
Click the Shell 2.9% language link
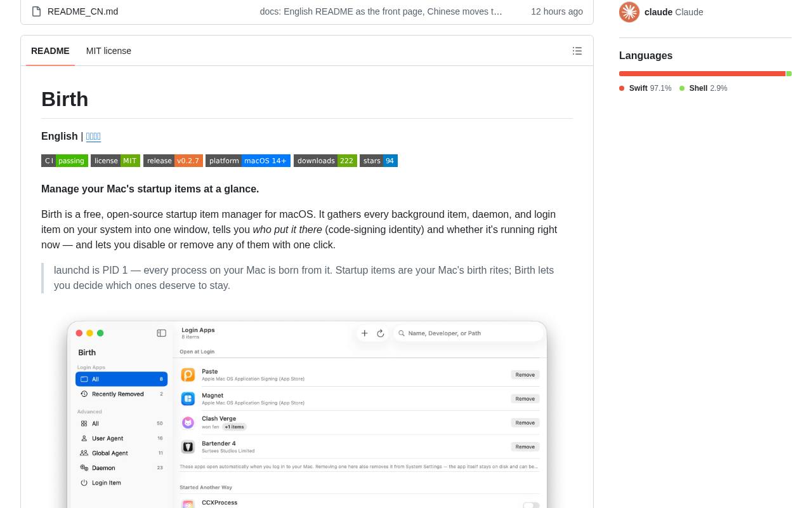point(704,88)
